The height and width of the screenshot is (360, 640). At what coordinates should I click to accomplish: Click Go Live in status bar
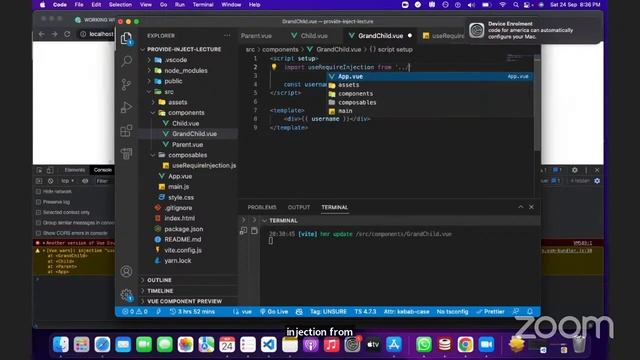(274, 311)
